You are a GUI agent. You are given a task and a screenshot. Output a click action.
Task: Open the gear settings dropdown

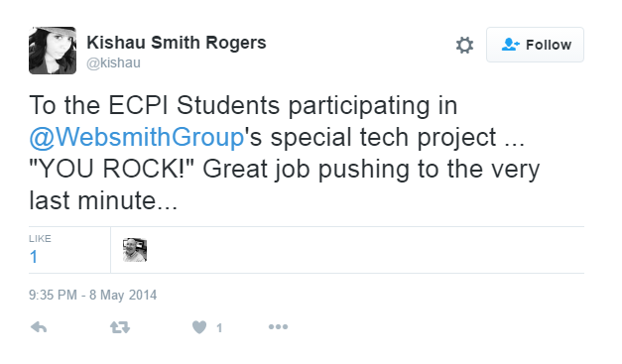(464, 45)
